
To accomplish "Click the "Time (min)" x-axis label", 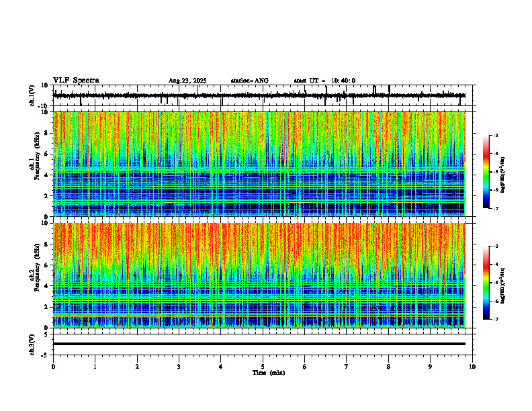I will point(269,373).
